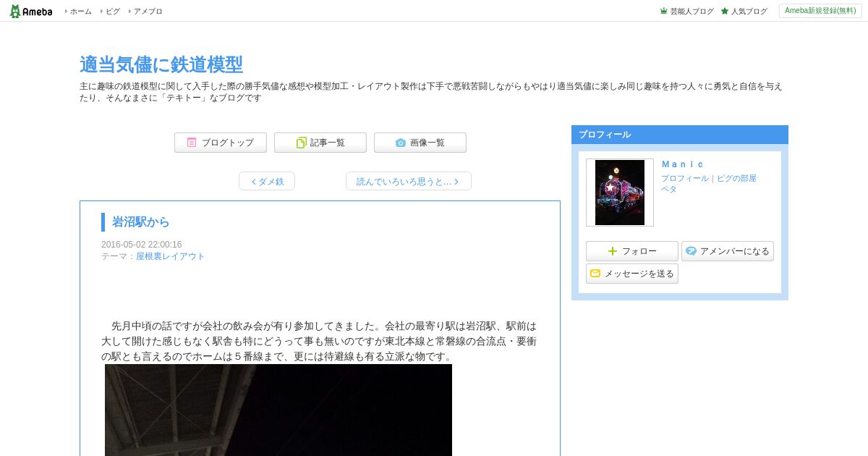Open ピグの部屋 link
Screen dimensions: 868x456
(x=736, y=178)
